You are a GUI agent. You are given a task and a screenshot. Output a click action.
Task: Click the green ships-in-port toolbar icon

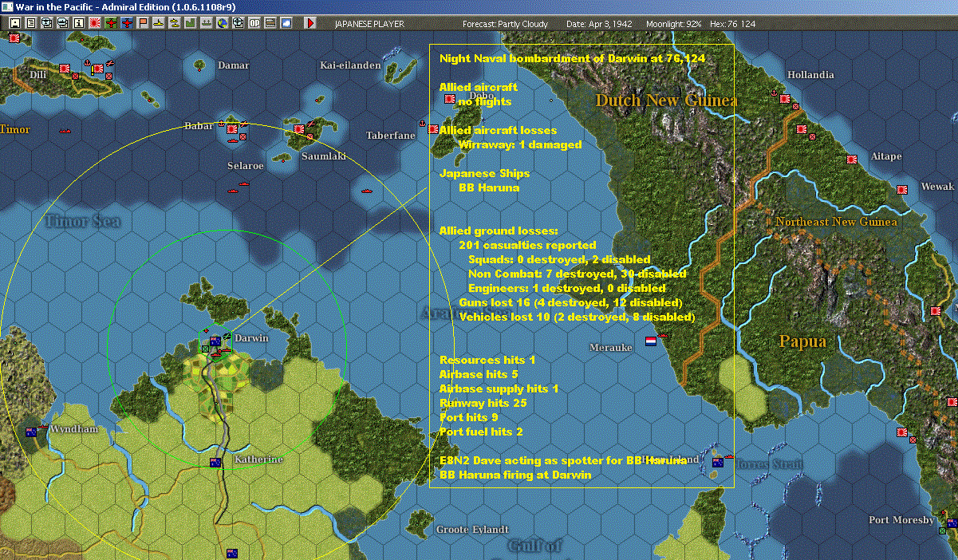pyautogui.click(x=206, y=23)
